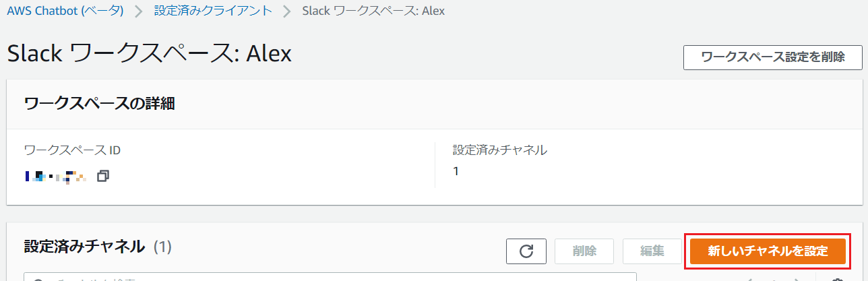Select the blurred workspace ID value
The width and height of the screenshot is (868, 281).
(x=55, y=177)
